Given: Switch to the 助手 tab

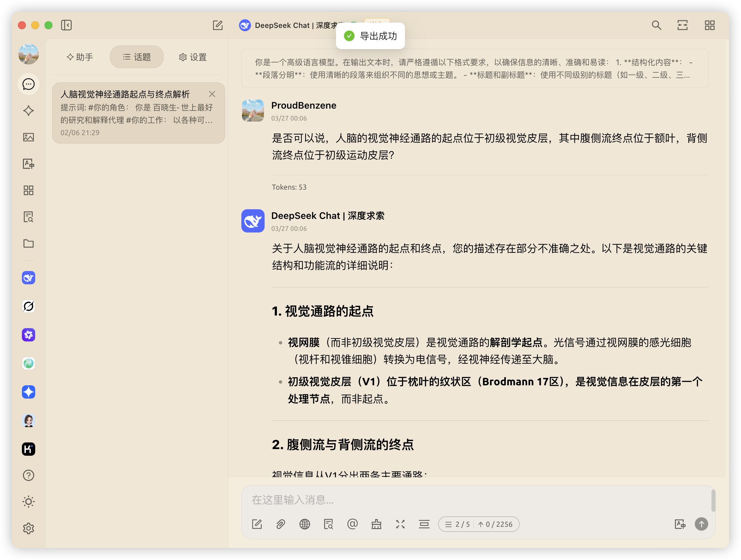Looking at the screenshot, I should (80, 57).
